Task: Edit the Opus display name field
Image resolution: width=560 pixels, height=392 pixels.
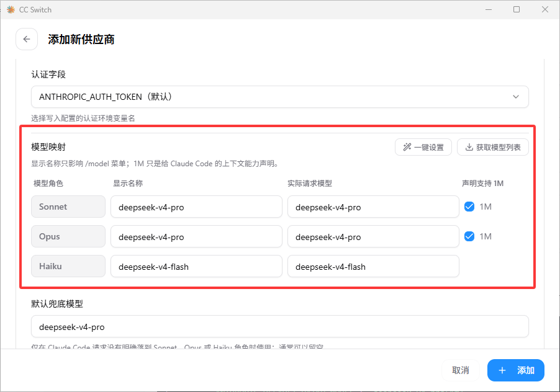Action: click(196, 236)
